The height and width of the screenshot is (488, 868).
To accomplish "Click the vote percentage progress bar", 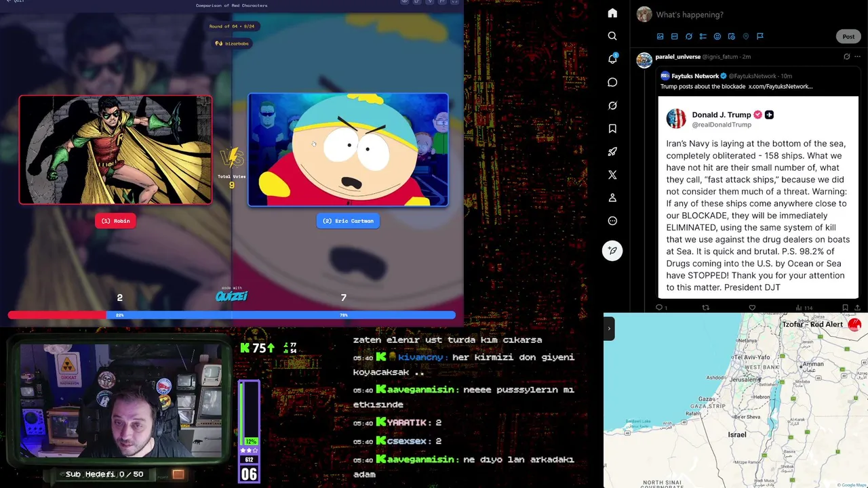I will click(x=231, y=315).
